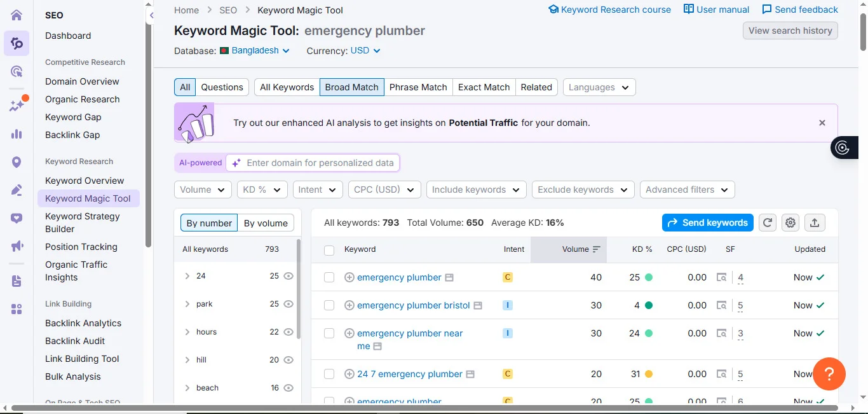Select the highlighted SEO toolkit sidebar icon

click(x=17, y=43)
